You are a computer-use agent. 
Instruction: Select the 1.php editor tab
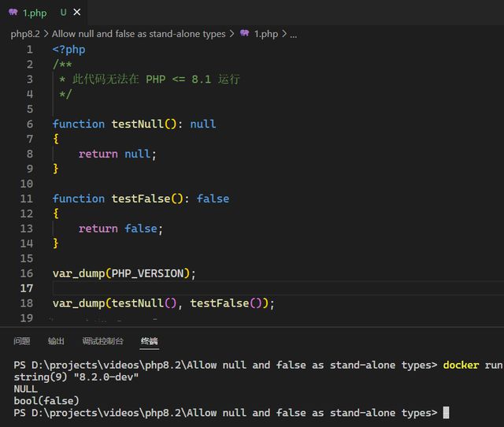pyautogui.click(x=35, y=13)
